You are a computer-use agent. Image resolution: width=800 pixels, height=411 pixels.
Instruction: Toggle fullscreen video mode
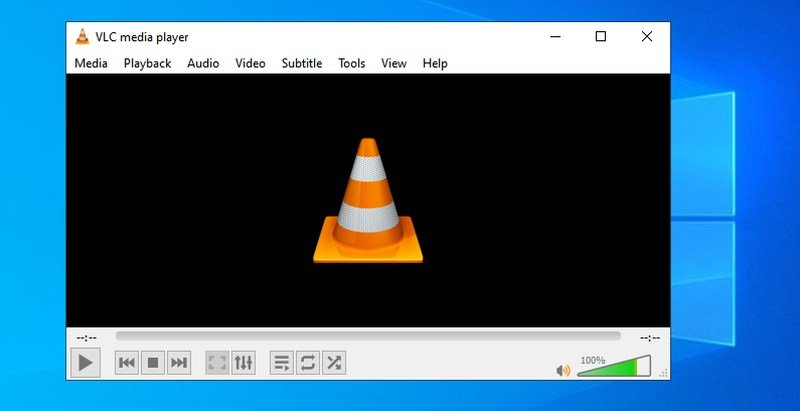pos(217,363)
